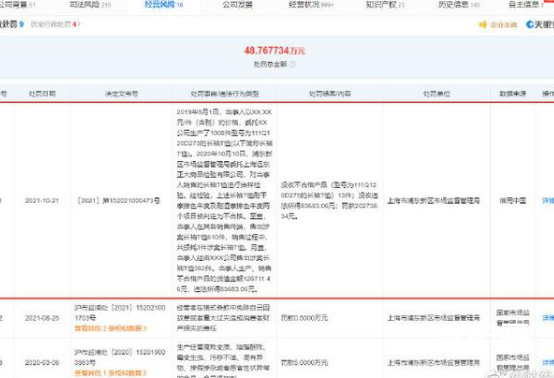554x378 pixels.
Task: Open 详情 for the 2020-03-06 row
Action: [548, 363]
